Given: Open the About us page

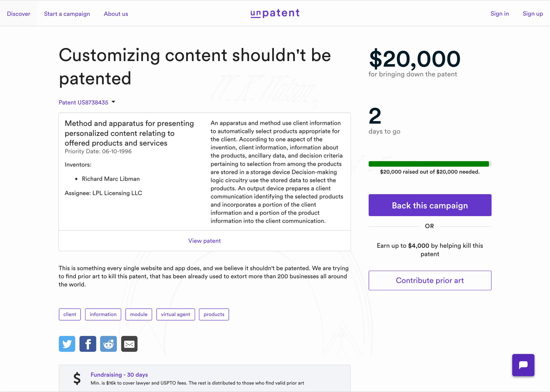Looking at the screenshot, I should [x=116, y=14].
